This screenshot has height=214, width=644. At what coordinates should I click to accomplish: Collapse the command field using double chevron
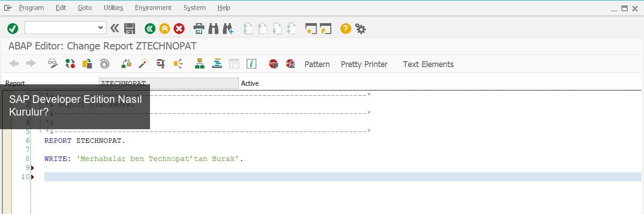click(115, 29)
